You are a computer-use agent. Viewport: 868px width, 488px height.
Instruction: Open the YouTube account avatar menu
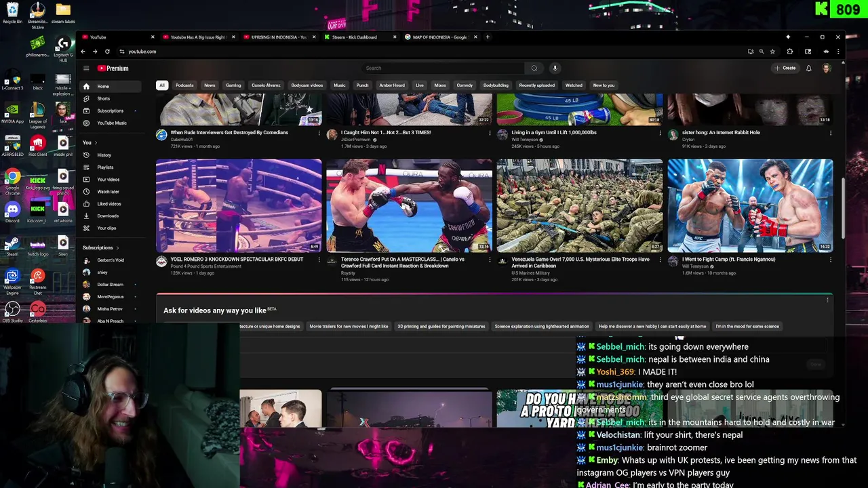coord(826,68)
